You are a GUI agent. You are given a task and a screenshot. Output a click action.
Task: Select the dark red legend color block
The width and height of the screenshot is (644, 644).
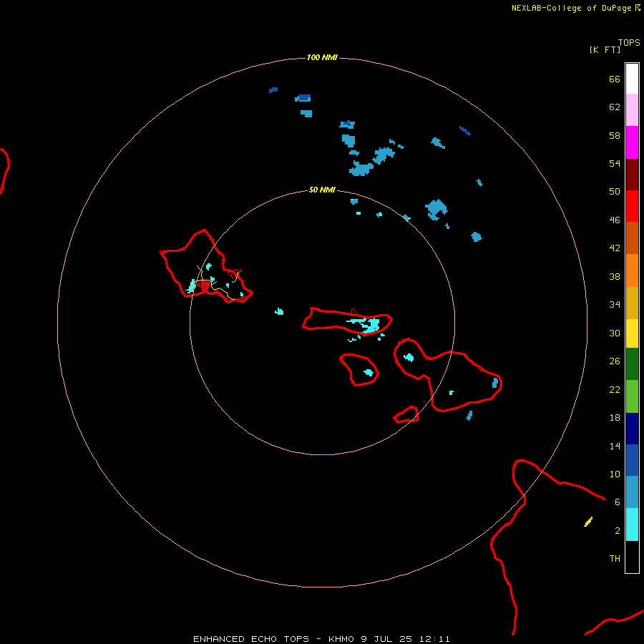[632, 175]
